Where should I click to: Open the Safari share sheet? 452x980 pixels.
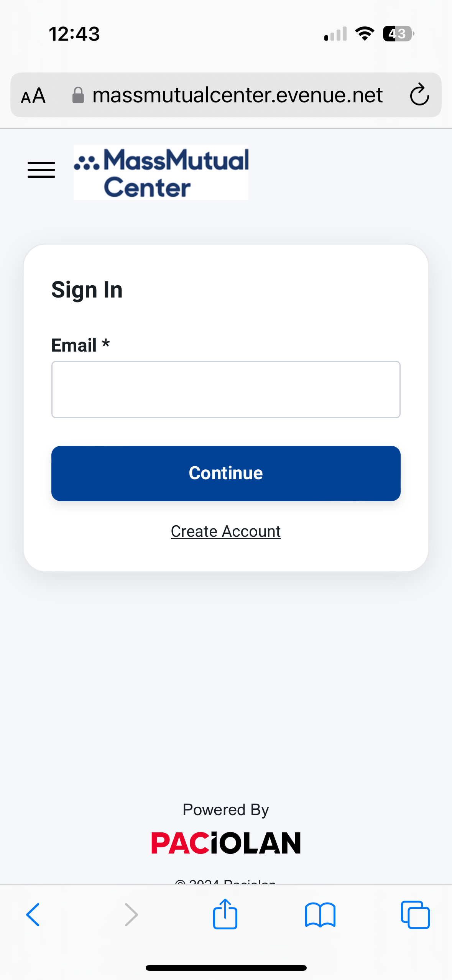225,914
